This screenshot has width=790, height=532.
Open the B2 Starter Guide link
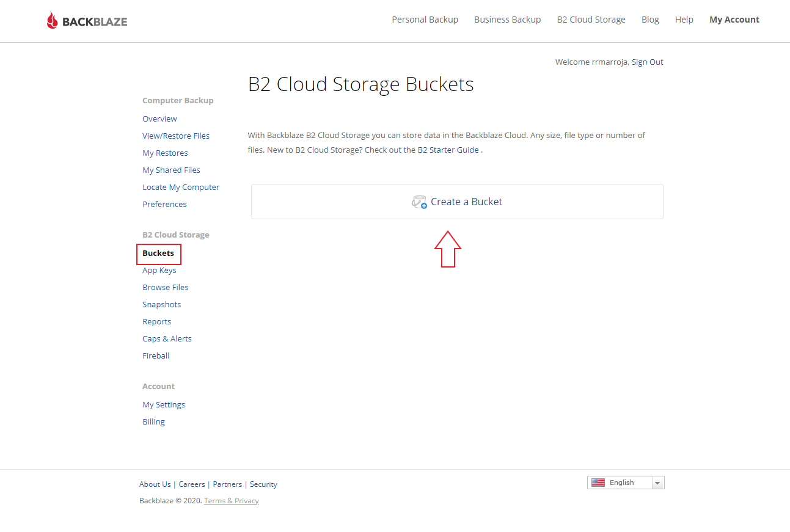448,150
